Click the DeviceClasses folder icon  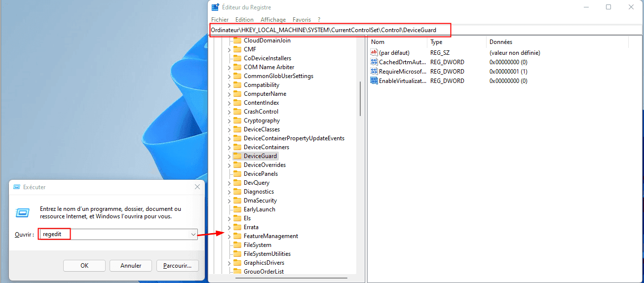[x=237, y=129]
